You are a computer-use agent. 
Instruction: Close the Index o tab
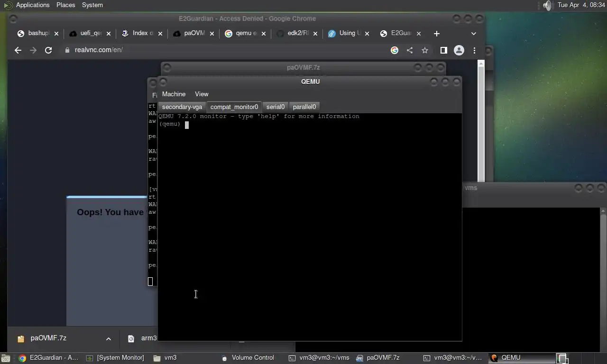tap(160, 34)
